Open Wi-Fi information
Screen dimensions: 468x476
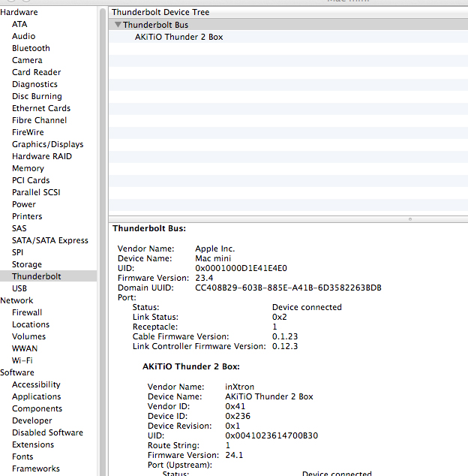coord(22,360)
